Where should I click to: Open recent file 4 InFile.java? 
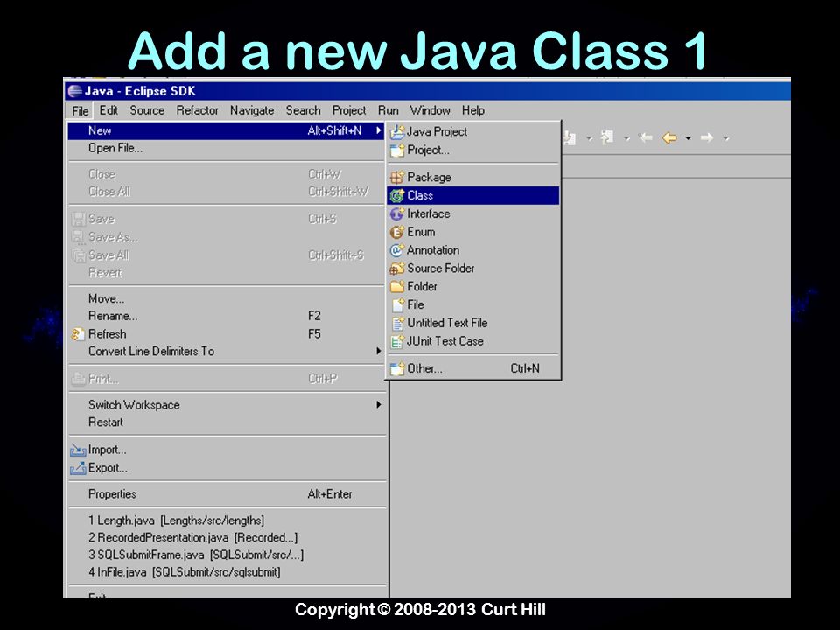pyautogui.click(x=227, y=572)
